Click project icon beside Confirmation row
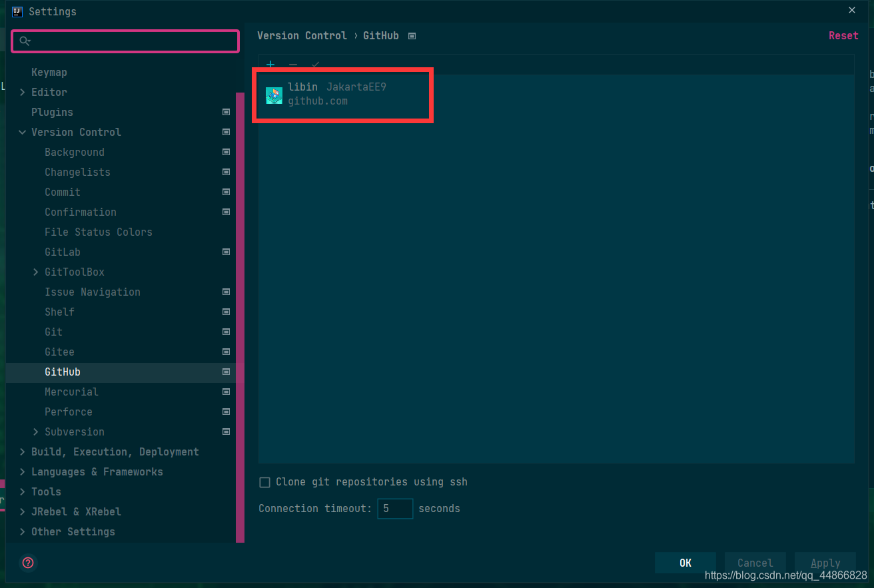This screenshot has height=588, width=874. coord(226,212)
